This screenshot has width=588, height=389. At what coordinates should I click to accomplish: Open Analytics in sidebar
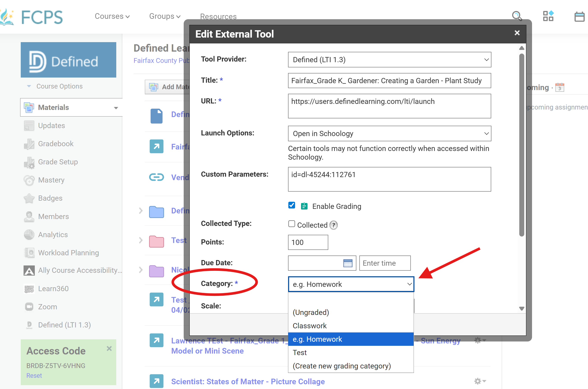(x=53, y=234)
